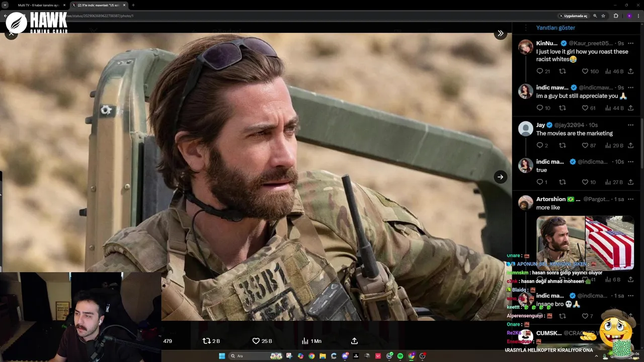Open a new browser tab with plus
The width and height of the screenshot is (644, 362).
[133, 5]
